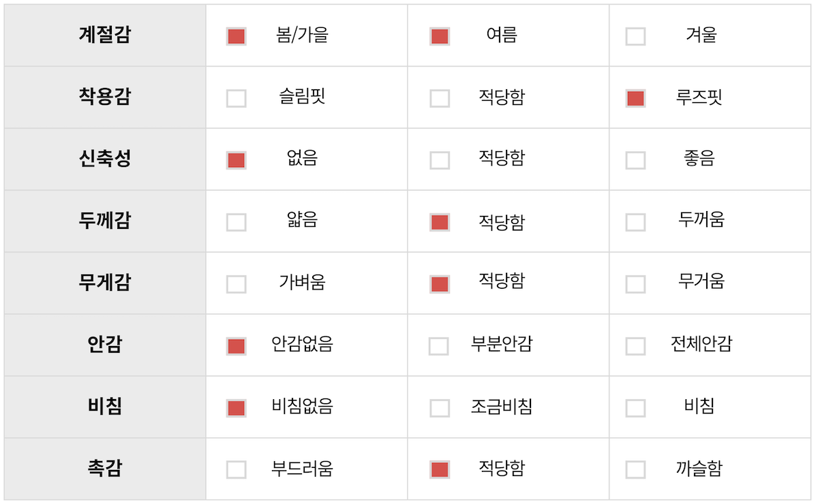The height and width of the screenshot is (504, 818).
Task: Uncheck the 루즈핏 checkbox
Action: [x=635, y=98]
